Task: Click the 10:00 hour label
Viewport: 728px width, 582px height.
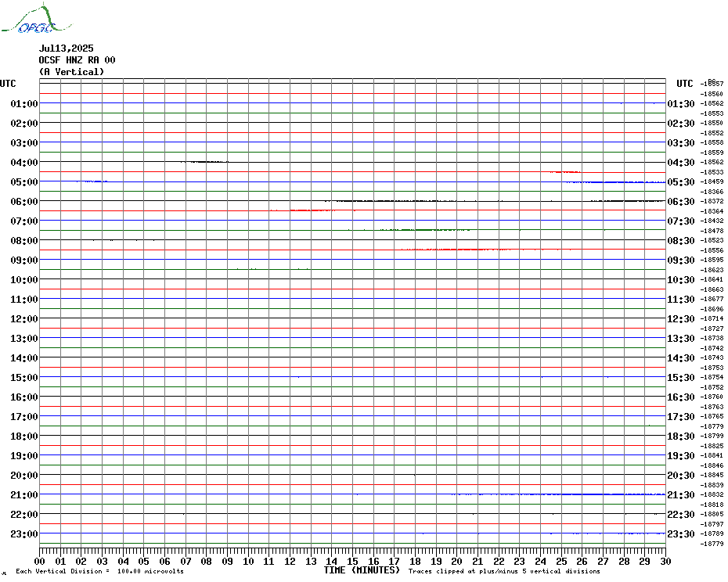Action: (x=24, y=280)
